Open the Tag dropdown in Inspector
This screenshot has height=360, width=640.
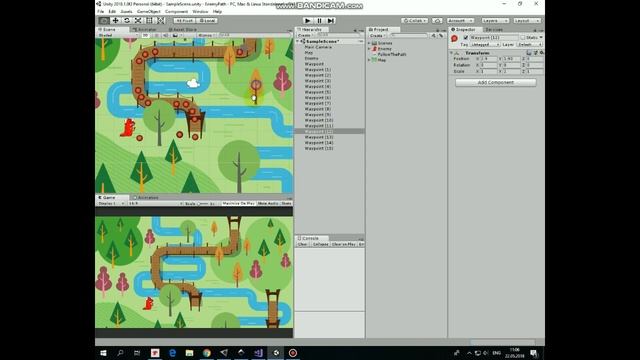click(485, 44)
